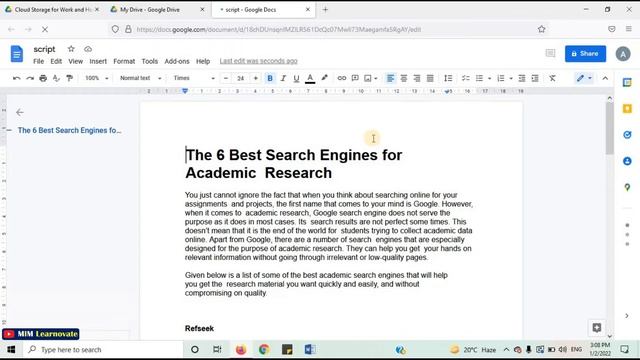640x360 pixels.
Task: Insert a numbered list
Action: click(501, 78)
